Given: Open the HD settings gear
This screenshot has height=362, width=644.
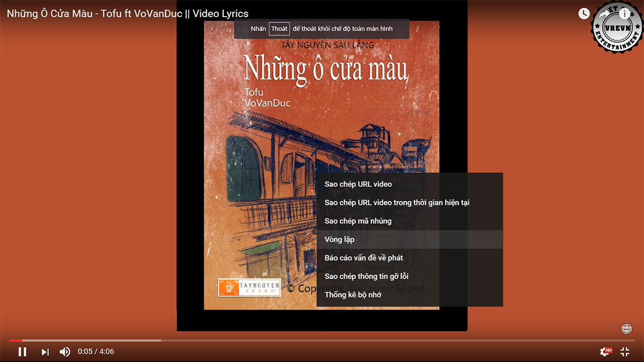Looking at the screenshot, I should [x=605, y=351].
